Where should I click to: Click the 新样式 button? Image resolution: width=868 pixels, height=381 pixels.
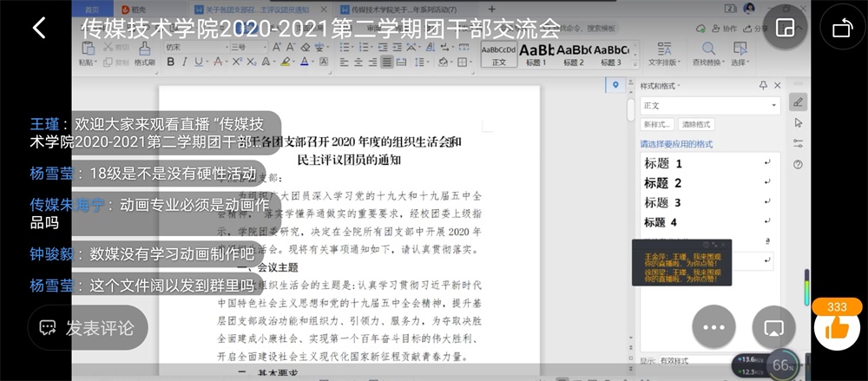(657, 124)
